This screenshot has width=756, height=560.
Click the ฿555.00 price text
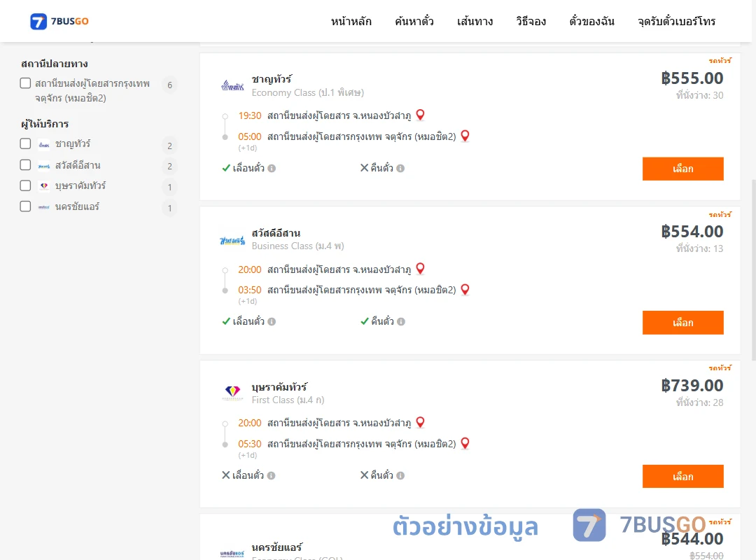tap(692, 78)
